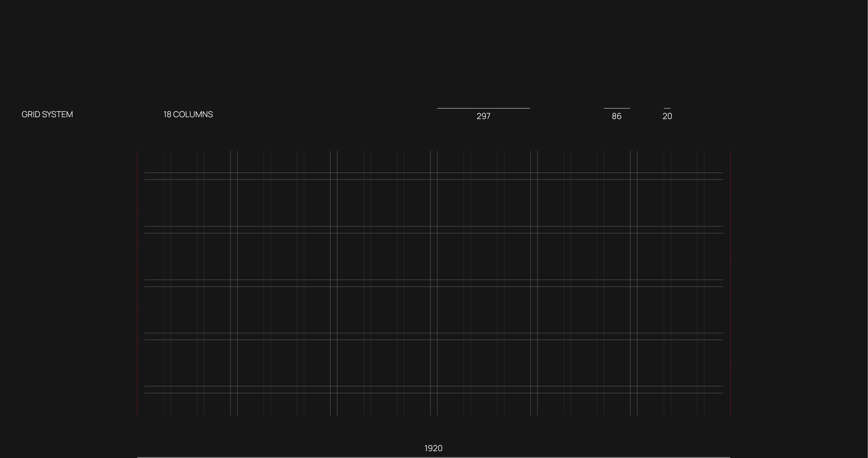Click the long line above 297
The width and height of the screenshot is (868, 458).
point(483,108)
